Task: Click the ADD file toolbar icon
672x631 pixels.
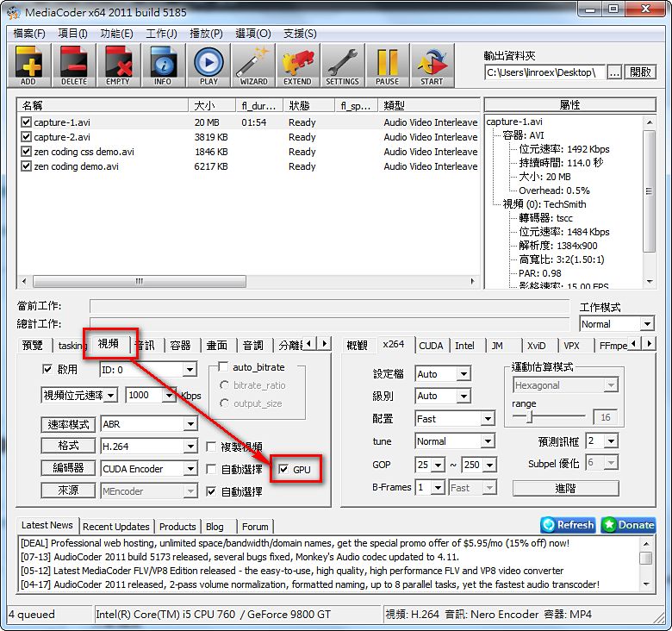Action: click(x=28, y=66)
